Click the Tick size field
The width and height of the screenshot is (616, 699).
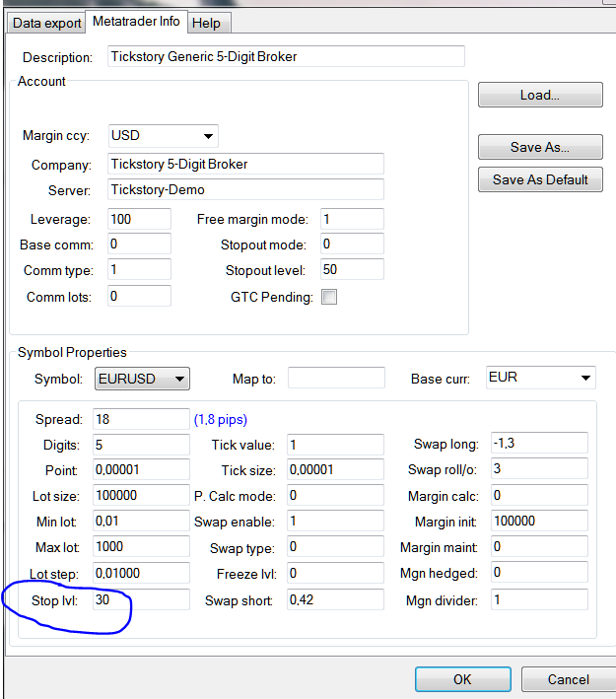click(x=335, y=470)
